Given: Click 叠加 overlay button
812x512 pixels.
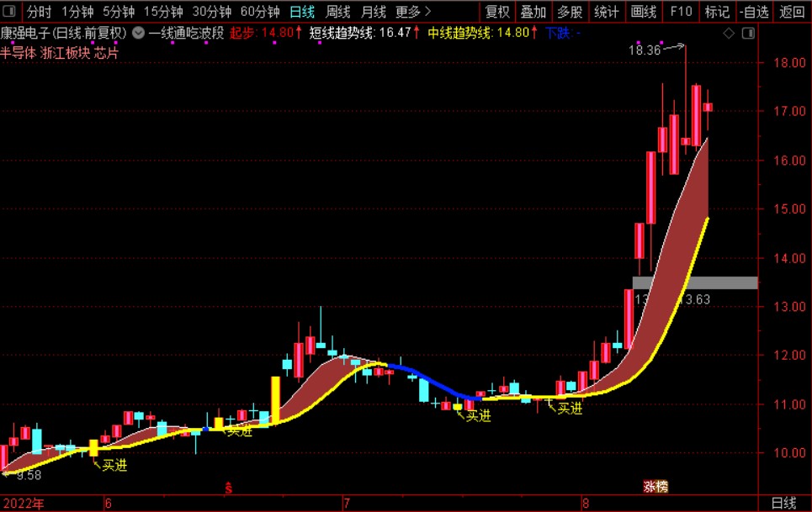Looking at the screenshot, I should (533, 12).
